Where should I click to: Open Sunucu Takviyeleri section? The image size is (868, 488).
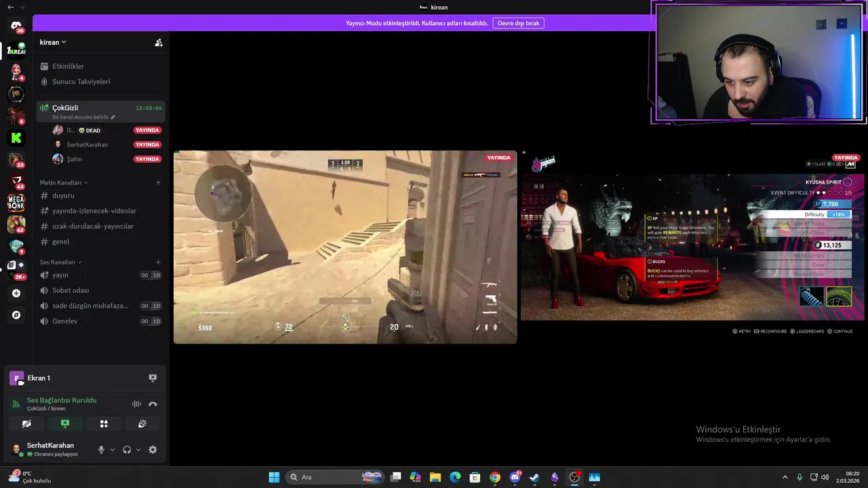(x=100, y=81)
